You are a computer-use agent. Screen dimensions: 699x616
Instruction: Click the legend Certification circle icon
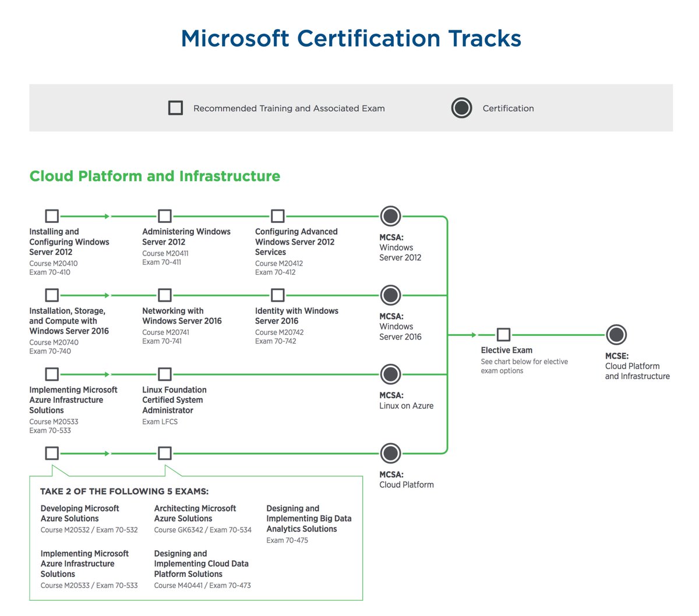click(461, 108)
